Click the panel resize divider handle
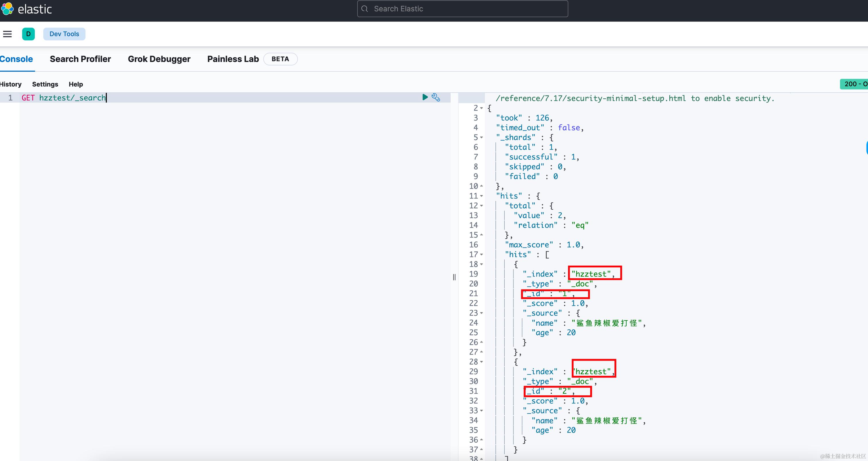 point(454,277)
